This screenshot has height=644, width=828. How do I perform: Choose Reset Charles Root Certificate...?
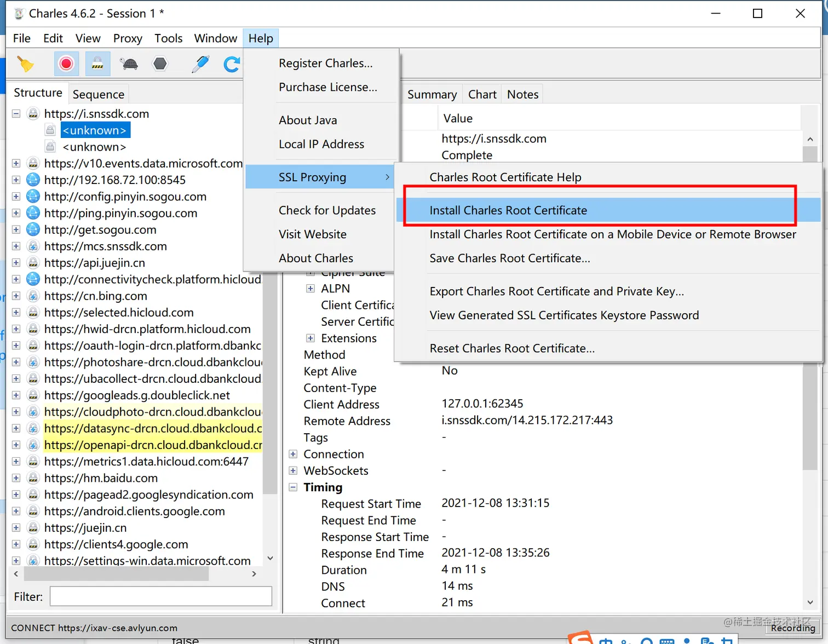512,349
